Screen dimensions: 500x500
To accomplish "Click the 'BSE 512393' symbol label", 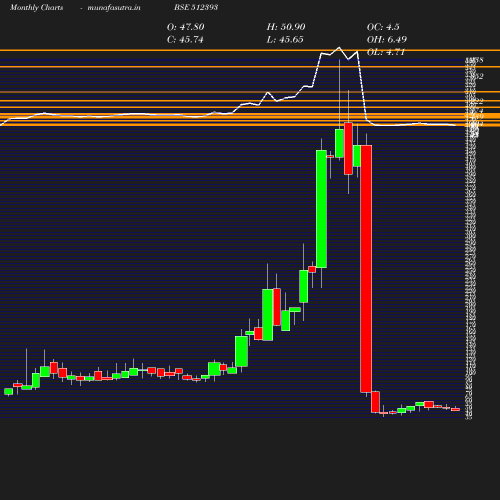I will (196, 7).
